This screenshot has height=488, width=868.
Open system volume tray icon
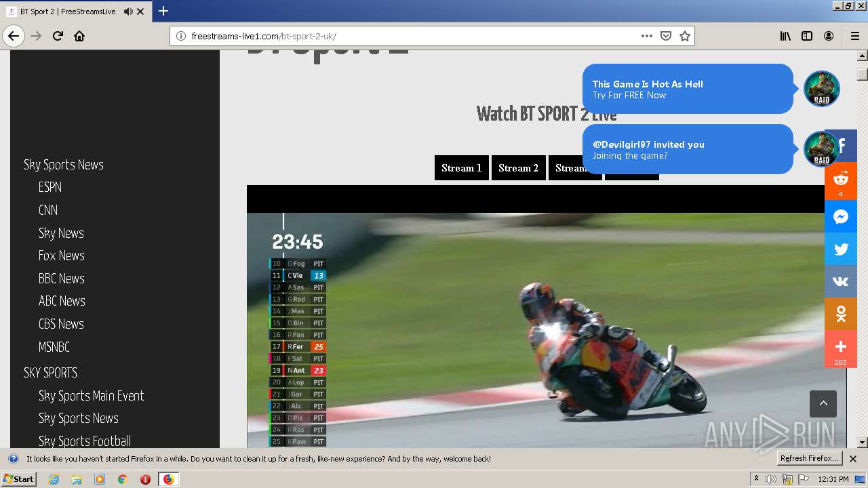click(x=771, y=479)
